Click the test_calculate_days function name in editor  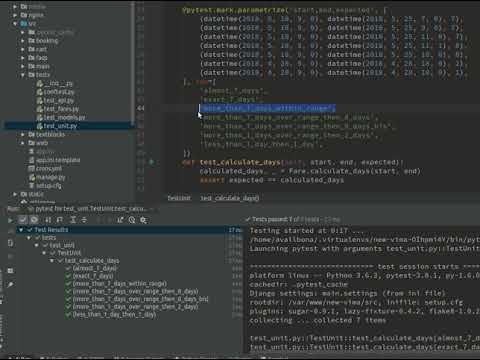(240, 162)
